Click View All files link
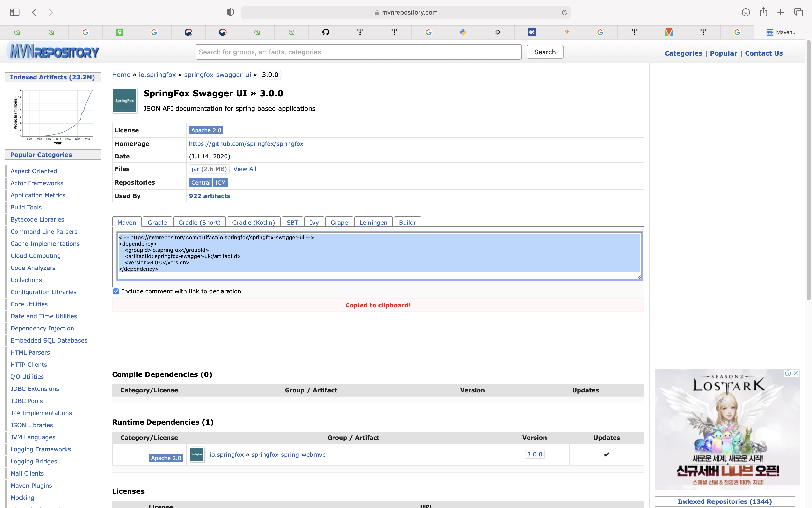This screenshot has height=508, width=812. click(245, 169)
